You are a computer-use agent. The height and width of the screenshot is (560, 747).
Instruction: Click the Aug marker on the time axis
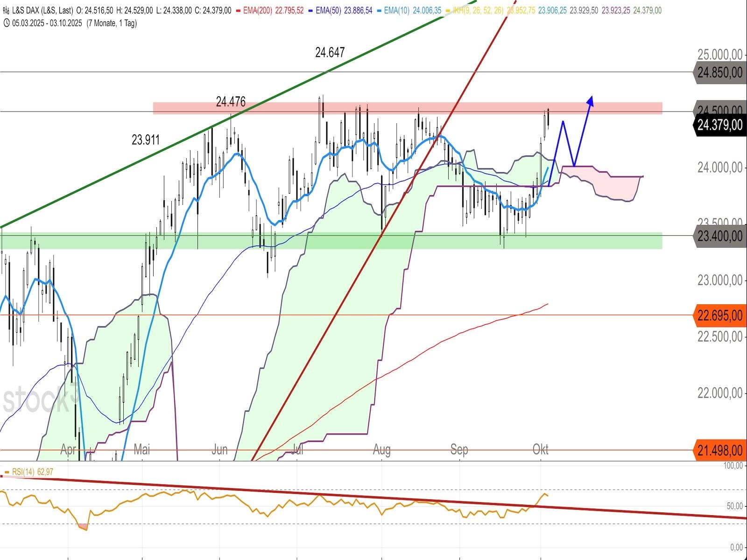[x=382, y=449]
